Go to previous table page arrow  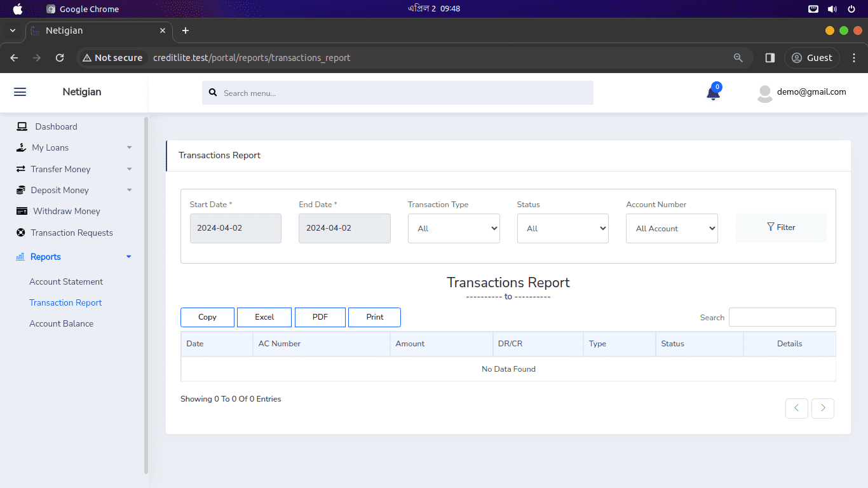(x=797, y=408)
